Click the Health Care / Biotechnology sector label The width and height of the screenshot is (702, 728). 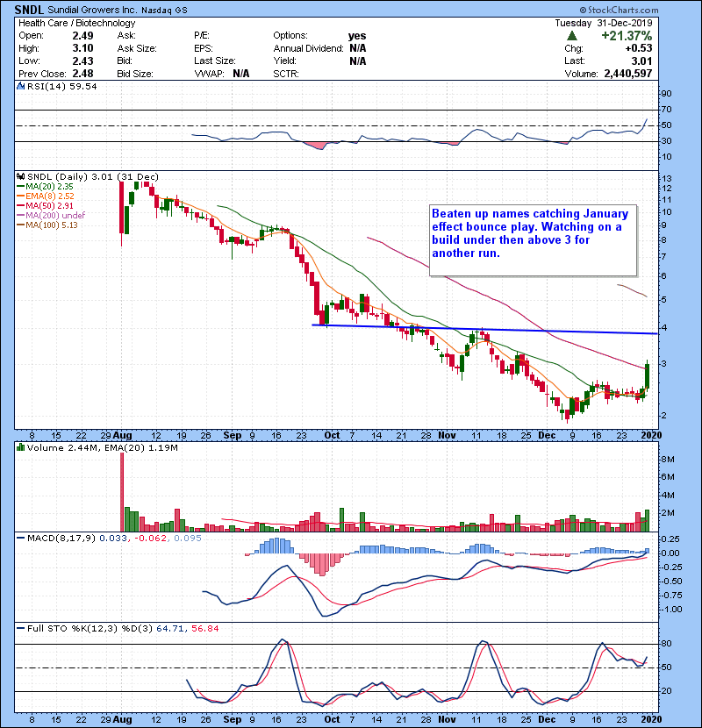click(x=77, y=23)
